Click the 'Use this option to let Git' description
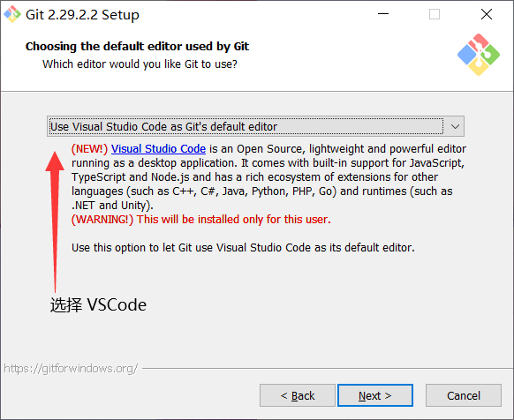 (243, 248)
